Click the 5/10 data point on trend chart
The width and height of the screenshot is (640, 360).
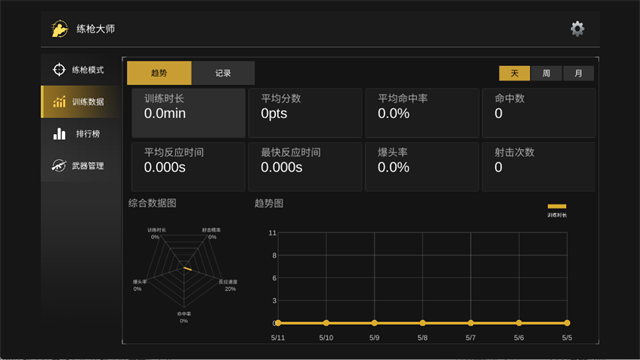[x=326, y=323]
